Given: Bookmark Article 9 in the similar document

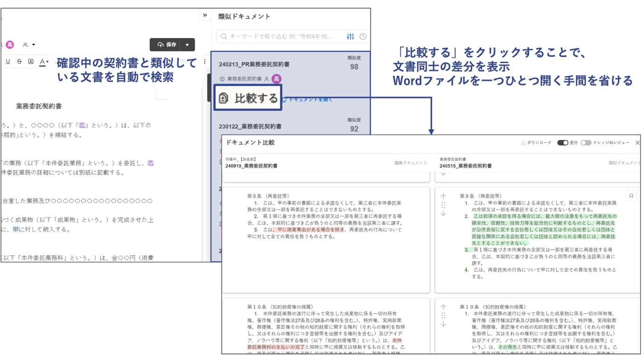Looking at the screenshot, I should (631, 196).
